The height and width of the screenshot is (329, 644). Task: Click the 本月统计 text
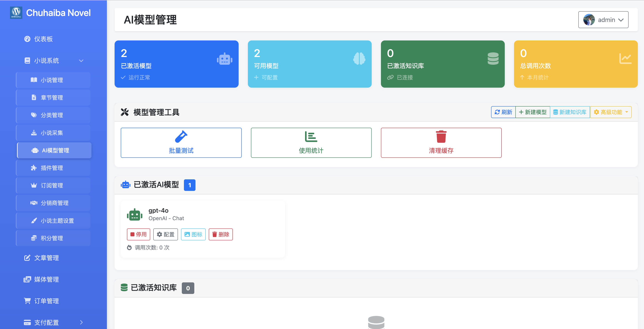(x=538, y=77)
